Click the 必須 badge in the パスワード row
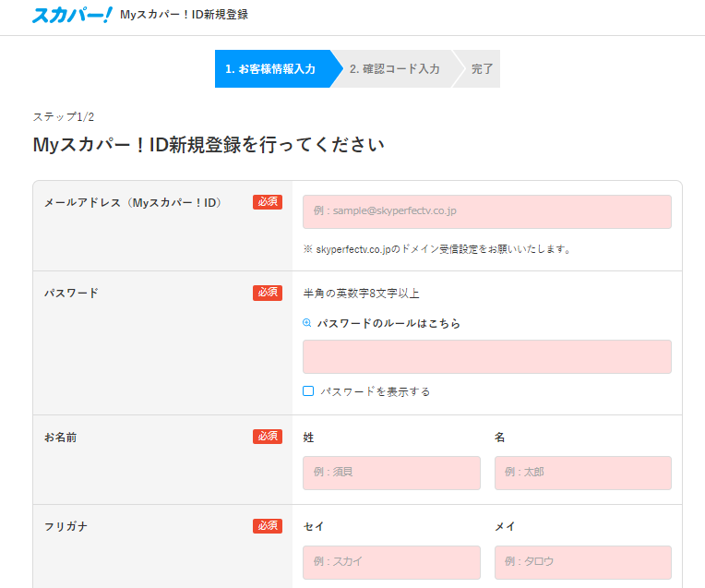The image size is (705, 588). 268,293
